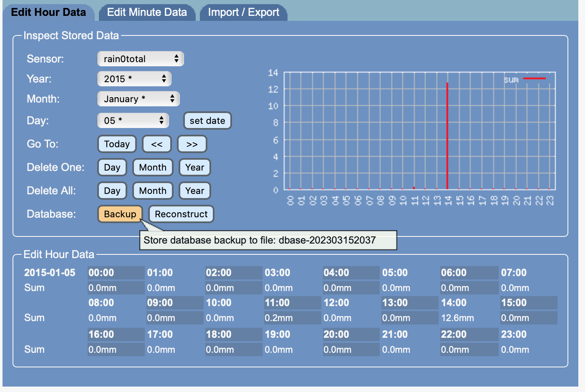Click Month button in Delete All row
This screenshot has width=585, height=392.
pos(153,191)
